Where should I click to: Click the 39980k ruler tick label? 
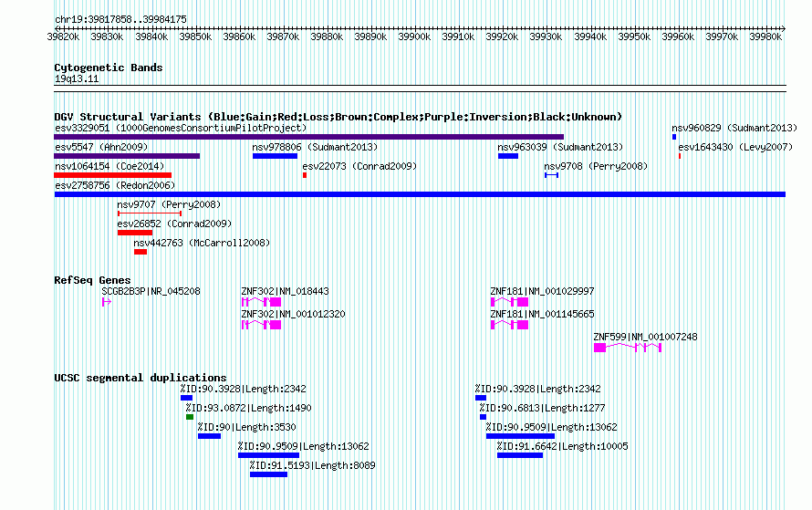click(x=765, y=37)
